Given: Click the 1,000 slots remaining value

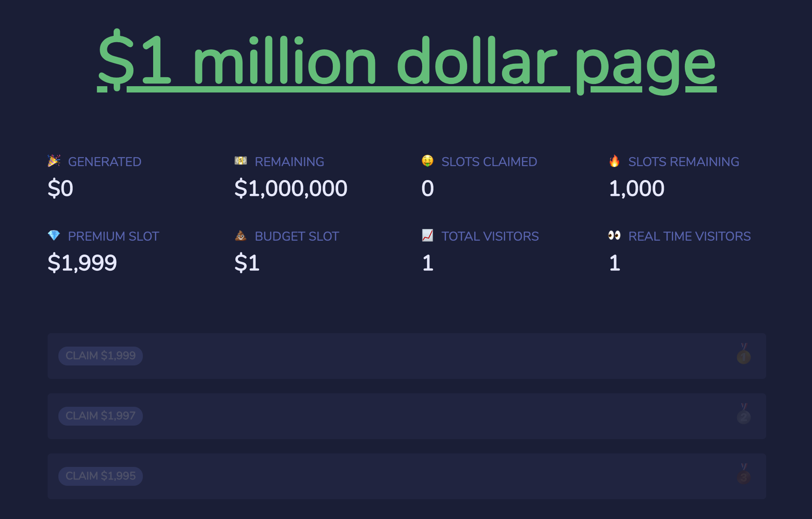Looking at the screenshot, I should (x=637, y=188).
